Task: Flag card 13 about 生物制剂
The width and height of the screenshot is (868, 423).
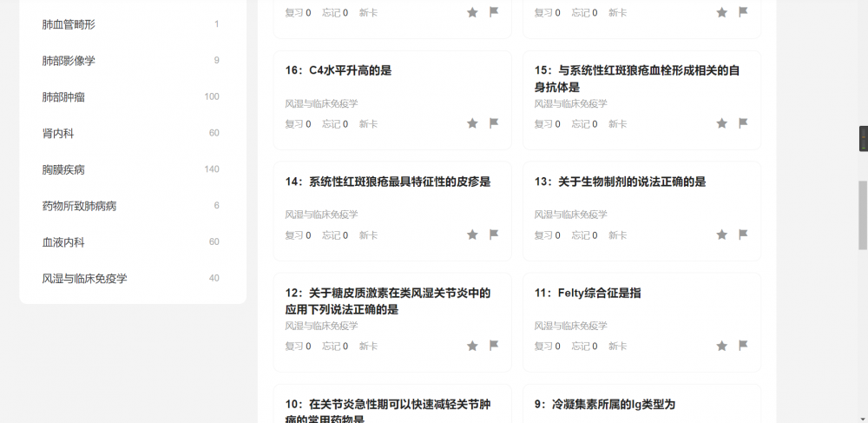Action: tap(744, 235)
